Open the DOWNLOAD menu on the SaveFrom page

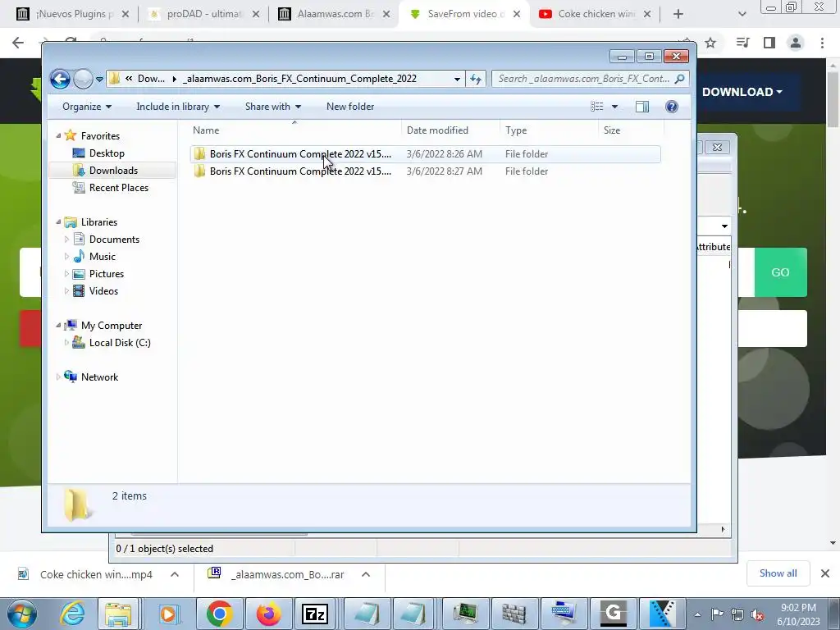pyautogui.click(x=742, y=92)
